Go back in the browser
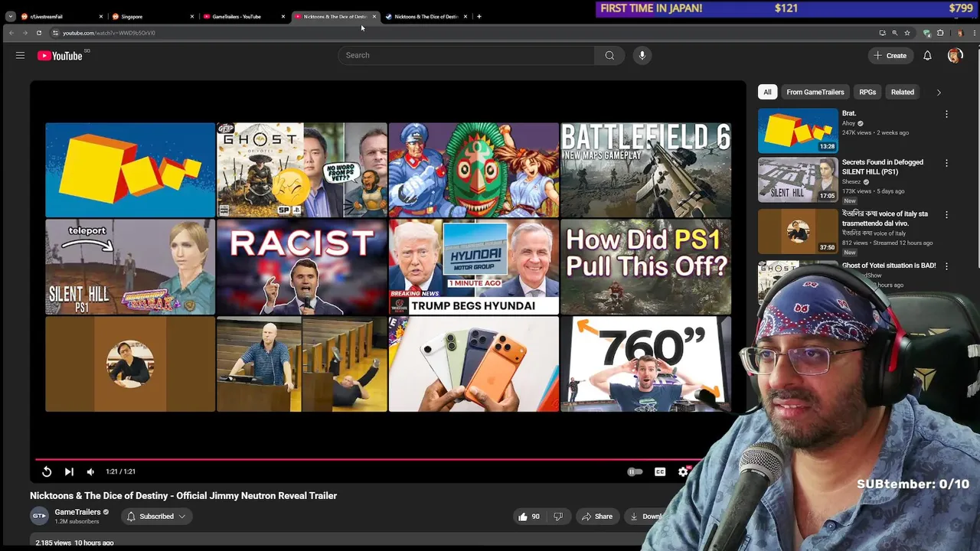 click(11, 33)
